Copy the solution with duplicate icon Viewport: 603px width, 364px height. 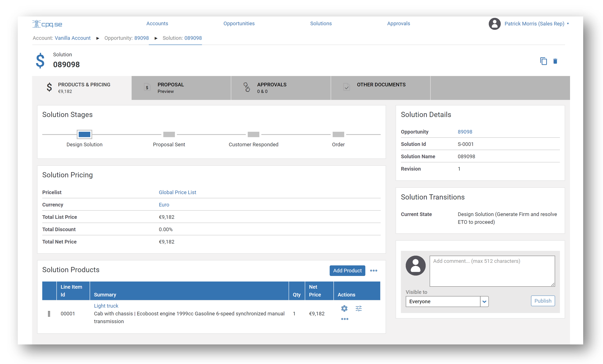coord(543,61)
